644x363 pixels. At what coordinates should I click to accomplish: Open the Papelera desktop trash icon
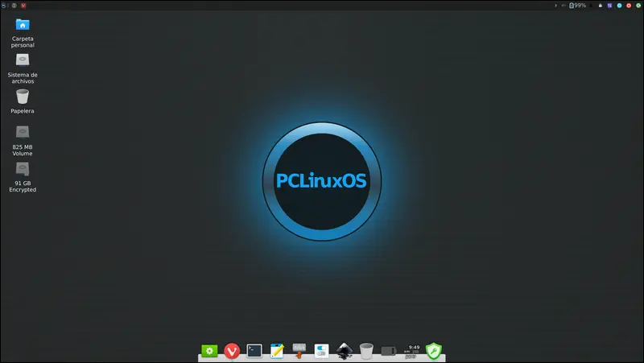23,97
